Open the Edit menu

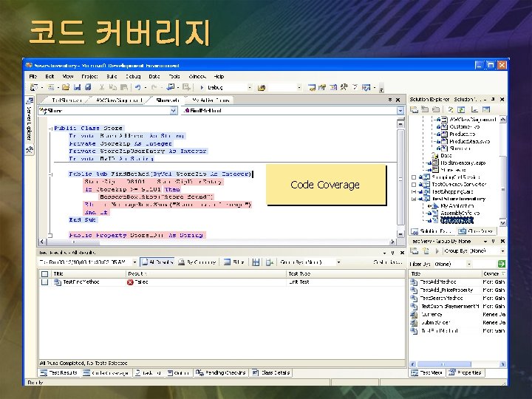click(x=50, y=76)
